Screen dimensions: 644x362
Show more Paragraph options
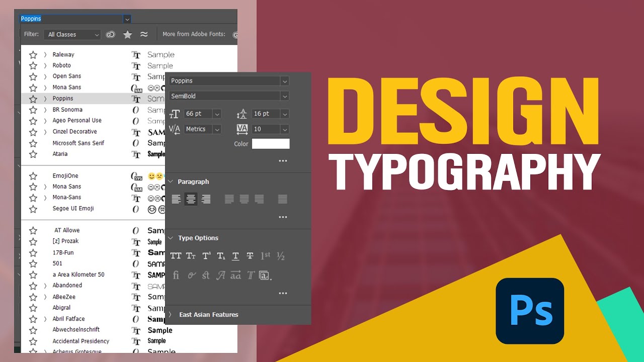(283, 217)
